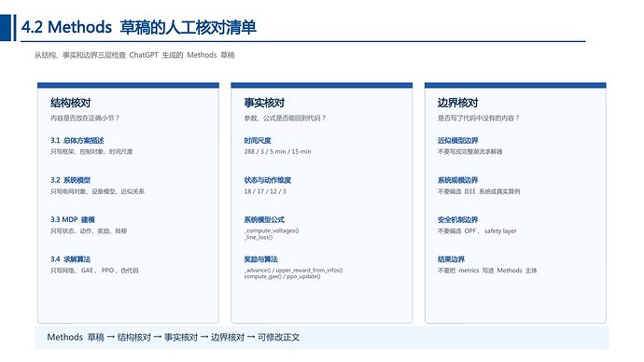Select the card heading "结构核对"
644x362 pixels.
[x=71, y=103]
